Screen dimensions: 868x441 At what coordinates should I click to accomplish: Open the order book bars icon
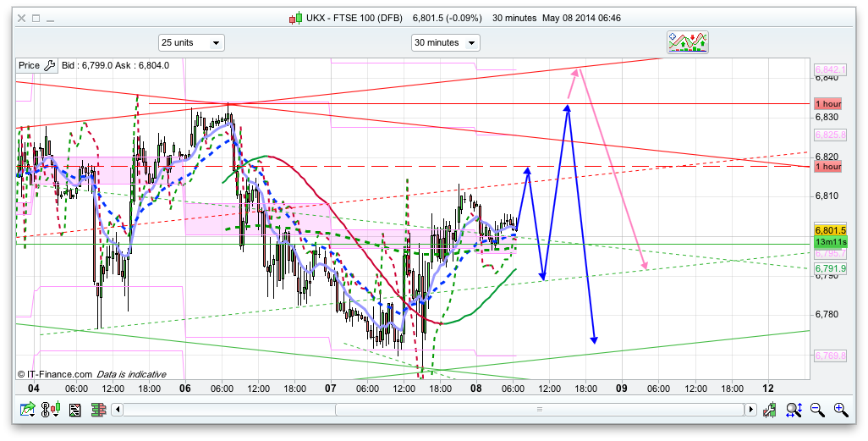click(96, 411)
